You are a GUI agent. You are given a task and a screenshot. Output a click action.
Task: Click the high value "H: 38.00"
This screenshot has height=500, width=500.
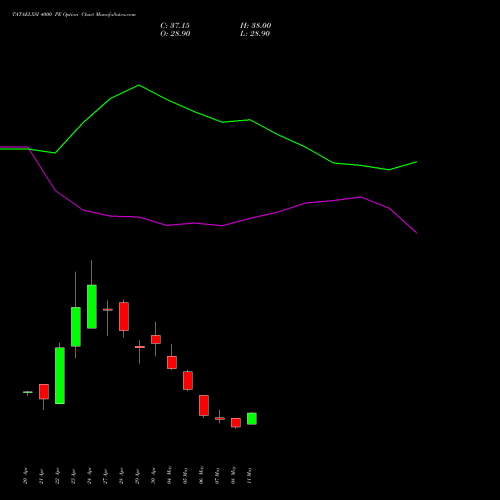pos(255,26)
